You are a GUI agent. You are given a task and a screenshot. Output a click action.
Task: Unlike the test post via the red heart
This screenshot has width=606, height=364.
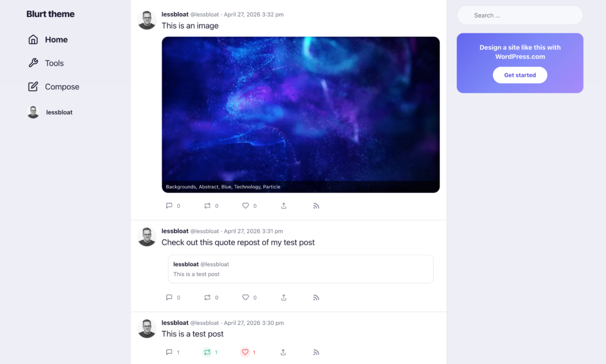click(x=245, y=352)
